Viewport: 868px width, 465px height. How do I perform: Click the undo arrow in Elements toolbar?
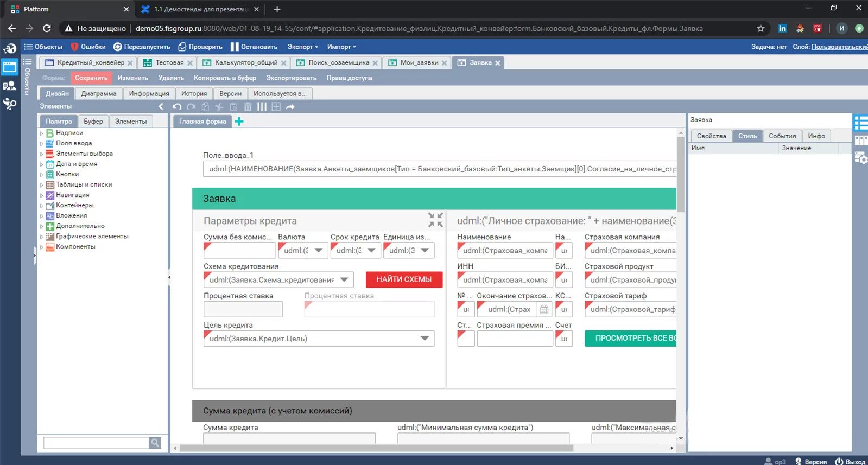(177, 107)
